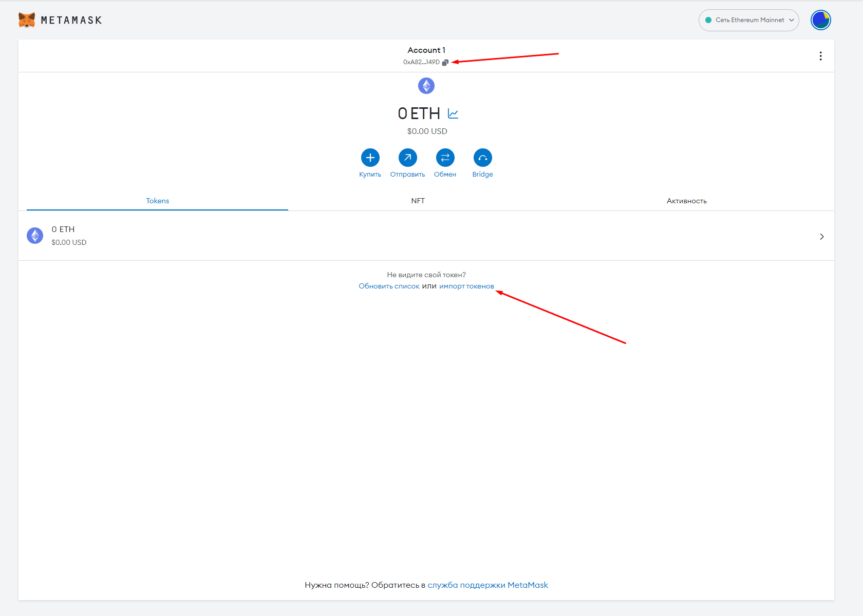Open the Bridge icon
The width and height of the screenshot is (863, 616).
click(x=482, y=158)
